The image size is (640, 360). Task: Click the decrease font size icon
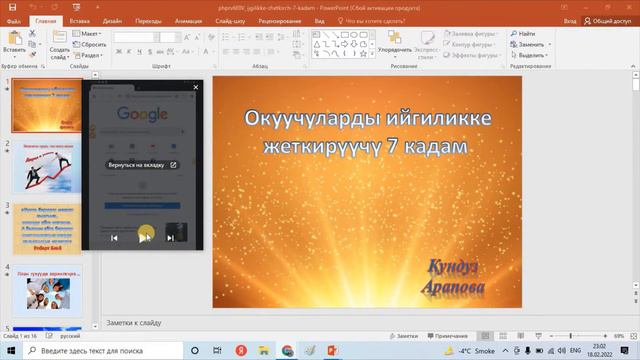click(197, 38)
